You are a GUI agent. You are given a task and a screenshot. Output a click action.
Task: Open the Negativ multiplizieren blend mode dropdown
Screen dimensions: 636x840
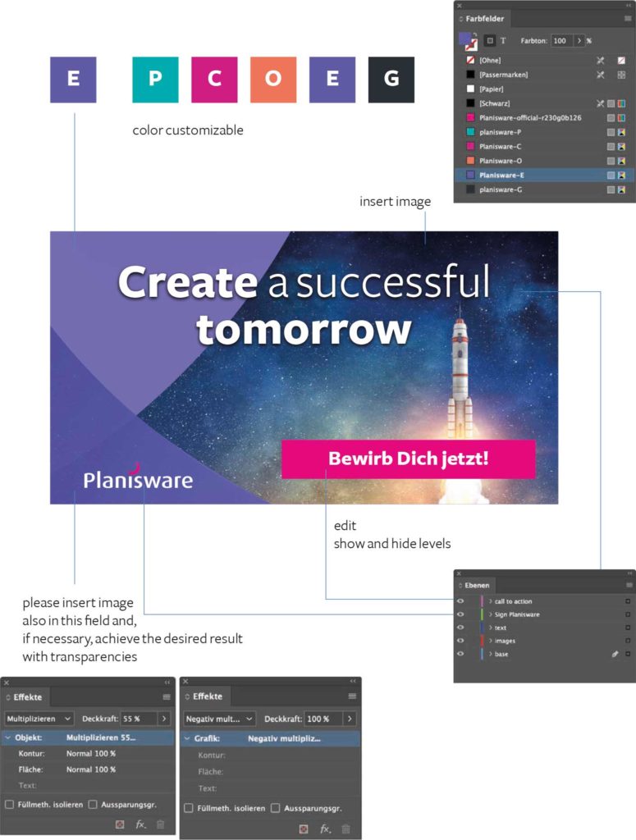click(218, 719)
